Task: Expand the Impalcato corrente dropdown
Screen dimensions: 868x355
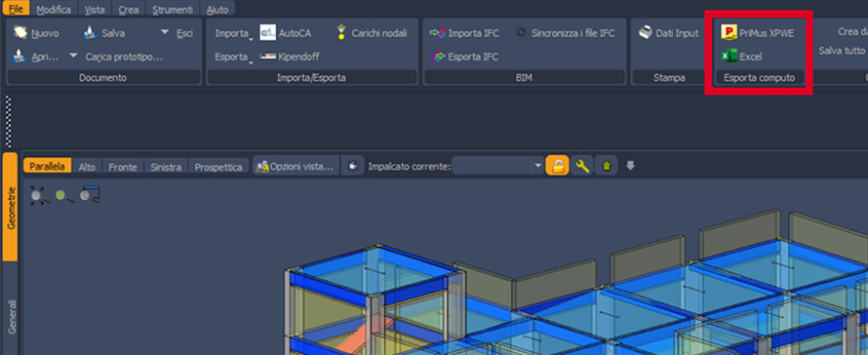Action: tap(537, 166)
